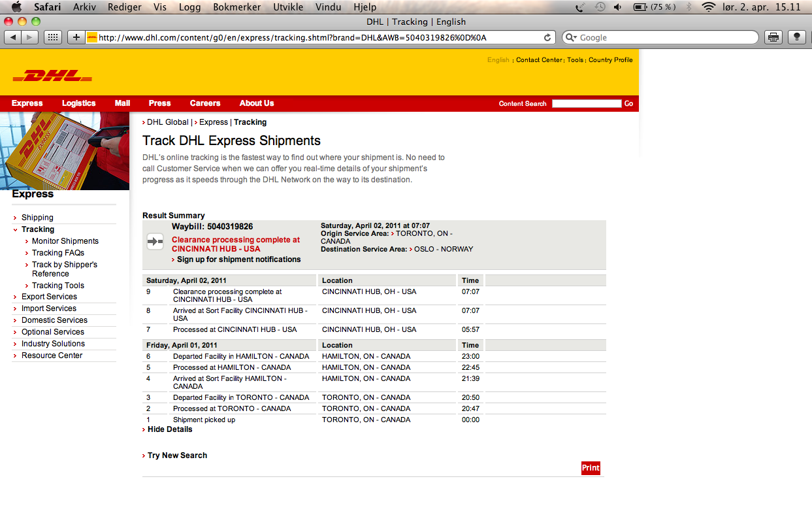Image resolution: width=812 pixels, height=513 pixels.
Task: Click the Bluetooth icon in the menu bar
Action: 689,7
